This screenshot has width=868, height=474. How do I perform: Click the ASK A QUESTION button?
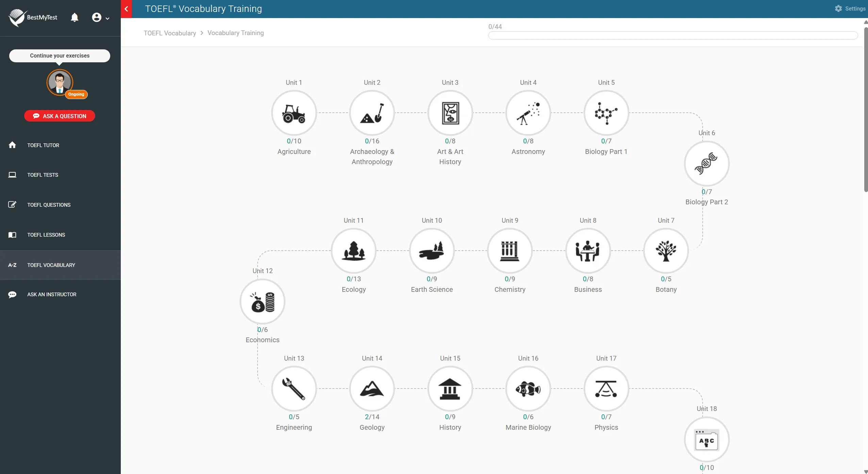point(60,116)
